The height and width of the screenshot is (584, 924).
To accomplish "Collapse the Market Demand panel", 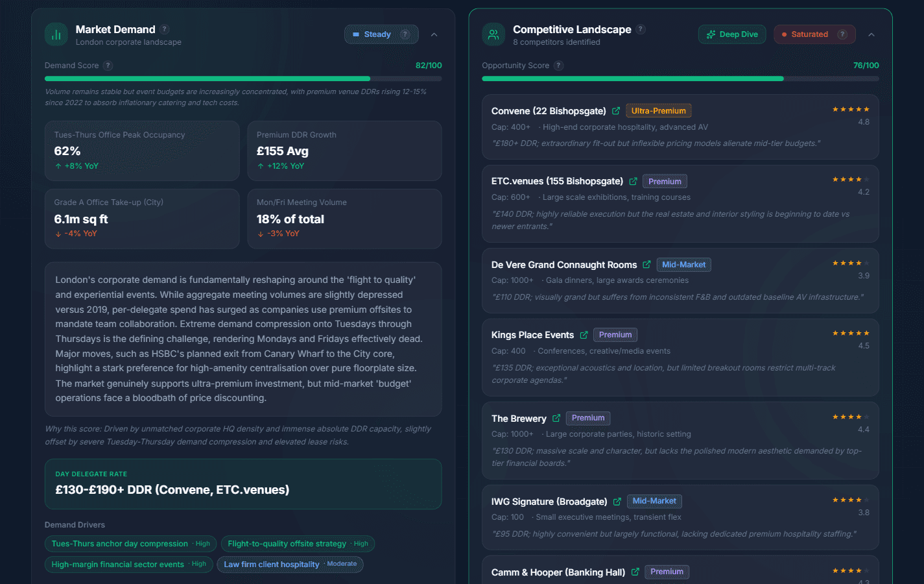I will pos(434,34).
